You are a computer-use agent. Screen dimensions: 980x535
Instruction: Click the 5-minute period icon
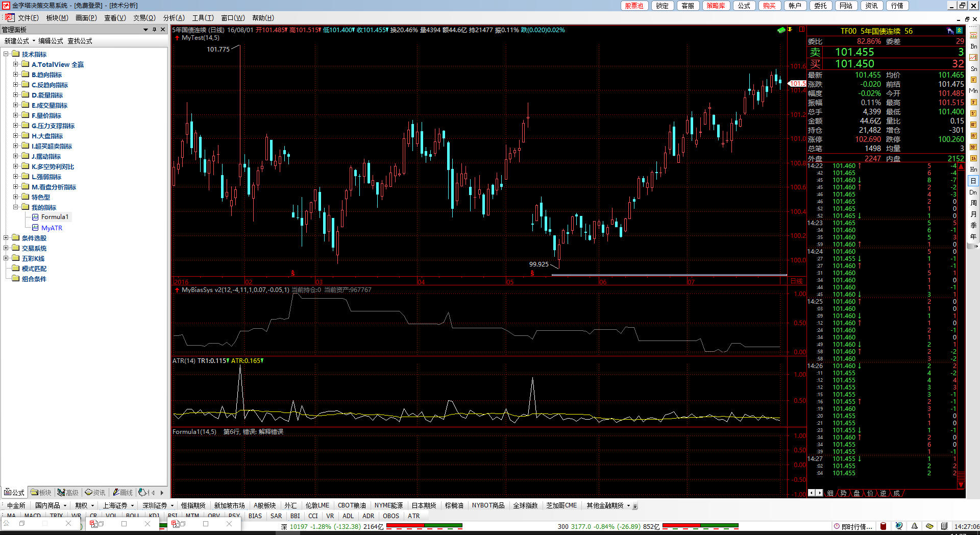point(973,113)
